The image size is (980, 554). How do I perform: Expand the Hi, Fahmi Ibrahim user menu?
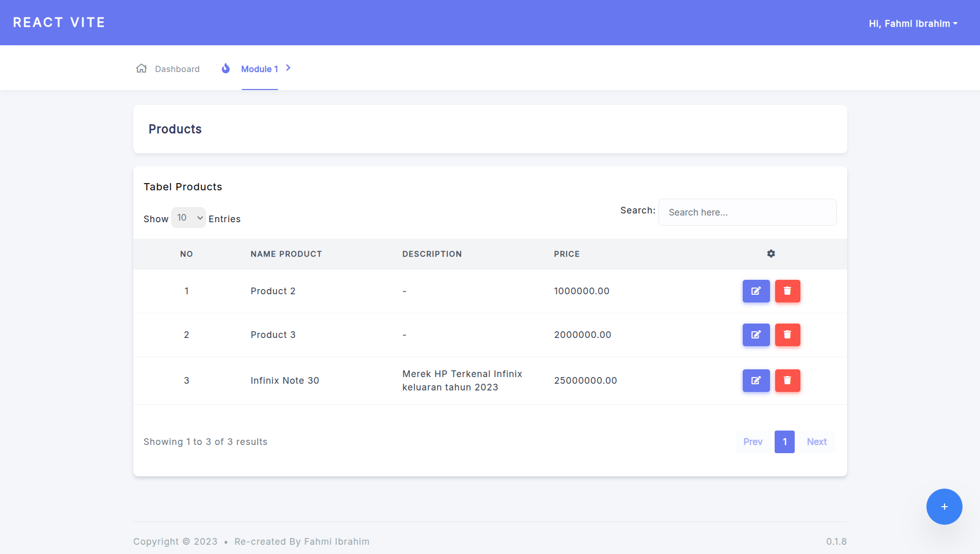coord(913,24)
